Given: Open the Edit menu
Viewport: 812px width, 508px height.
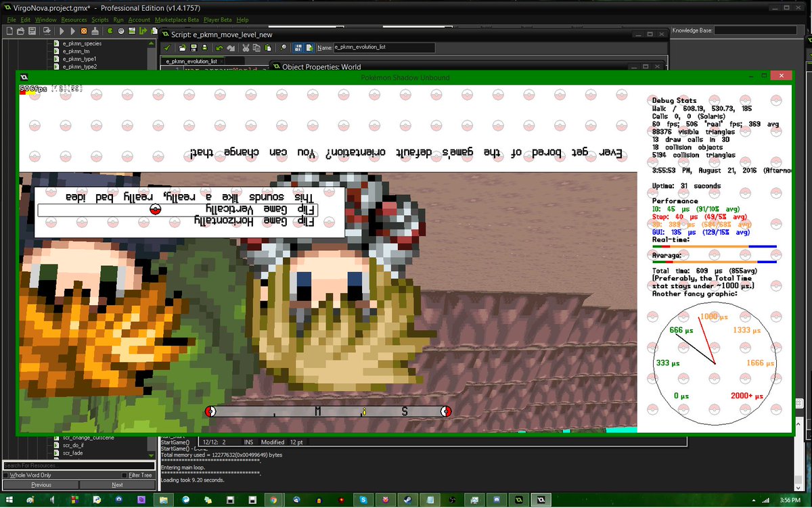Looking at the screenshot, I should coord(26,20).
